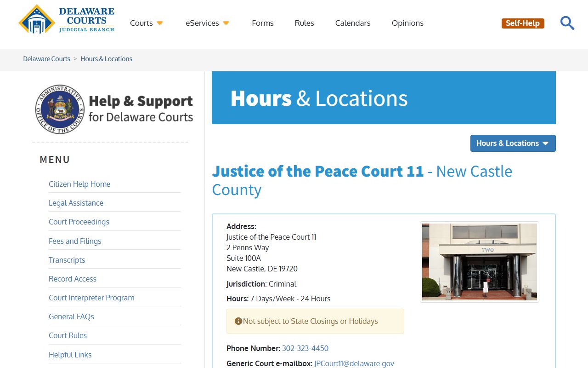The image size is (588, 368).
Task: Click the 'New Castle, DE 19720' address line
Action: (x=262, y=269)
